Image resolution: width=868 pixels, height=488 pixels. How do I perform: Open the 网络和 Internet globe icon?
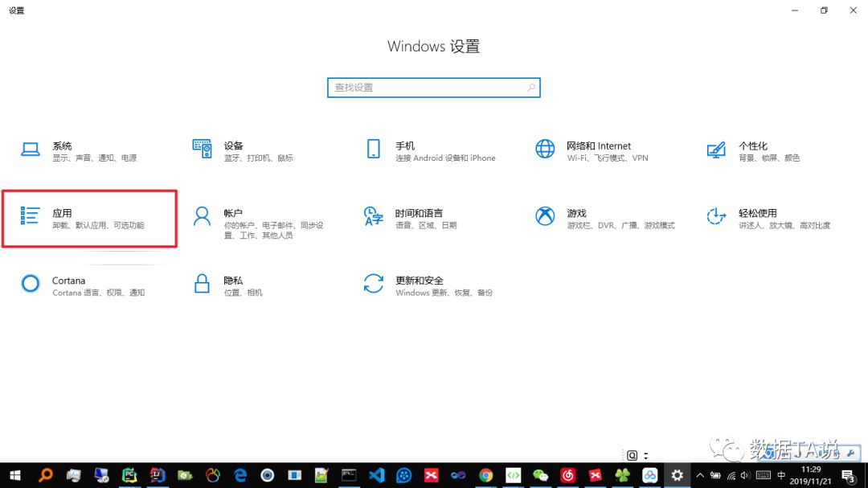click(545, 149)
